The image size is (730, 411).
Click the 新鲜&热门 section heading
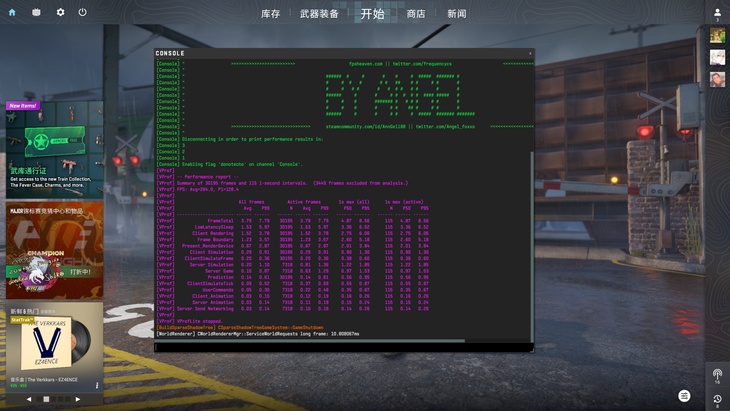coord(25,311)
